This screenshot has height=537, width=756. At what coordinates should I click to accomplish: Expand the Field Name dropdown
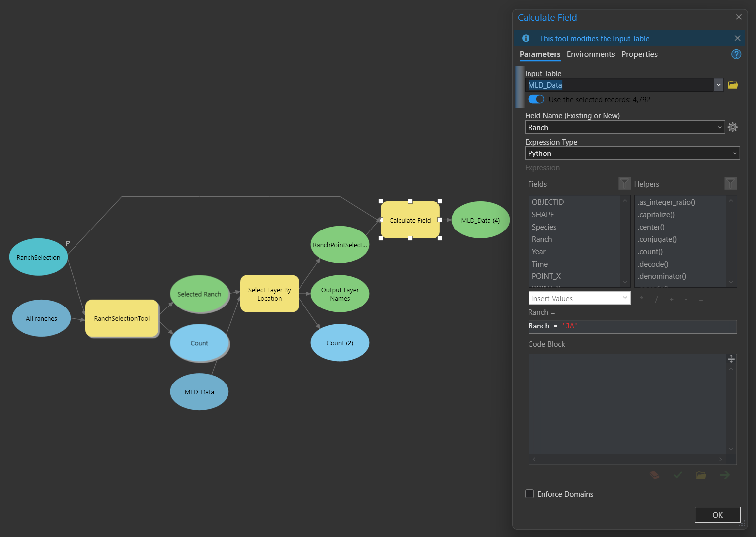pos(720,127)
